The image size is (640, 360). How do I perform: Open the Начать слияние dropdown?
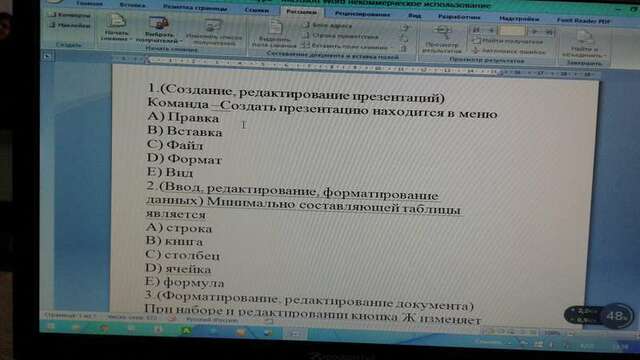click(x=116, y=27)
